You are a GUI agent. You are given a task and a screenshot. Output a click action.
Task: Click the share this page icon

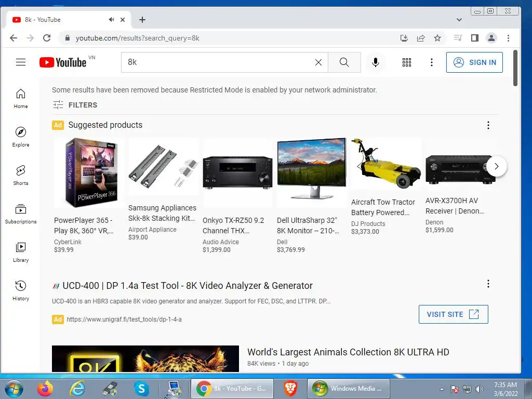pos(421,38)
